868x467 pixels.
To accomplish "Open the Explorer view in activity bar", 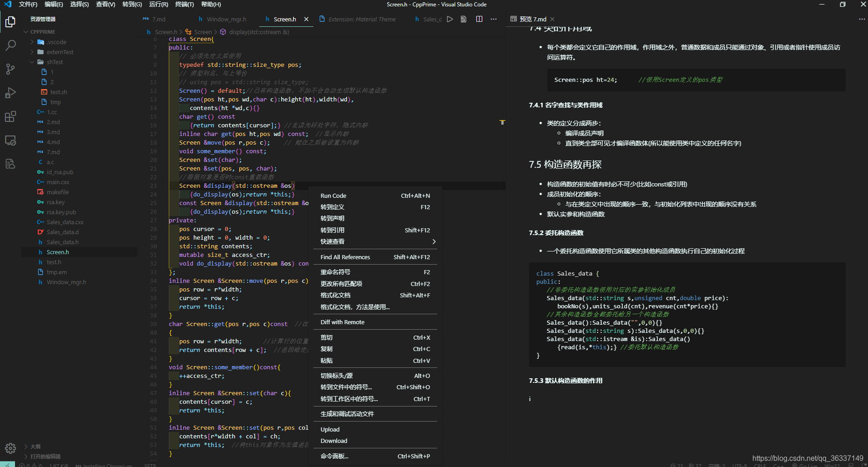I will point(10,21).
